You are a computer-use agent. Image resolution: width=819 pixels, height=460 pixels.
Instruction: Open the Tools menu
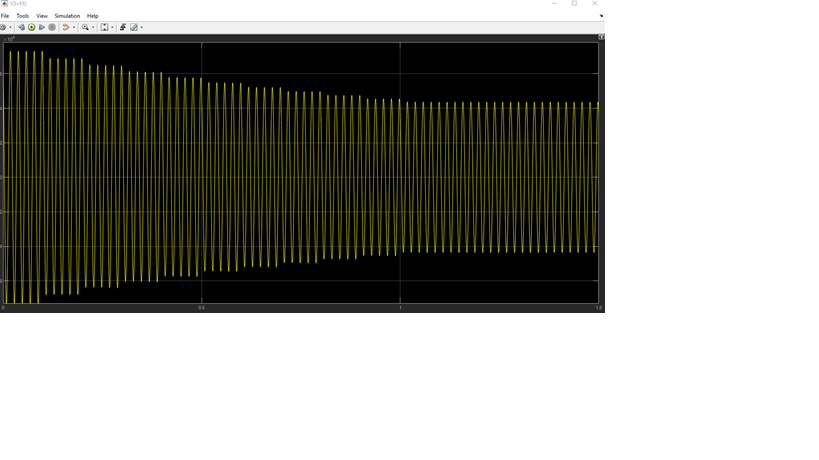[x=22, y=16]
